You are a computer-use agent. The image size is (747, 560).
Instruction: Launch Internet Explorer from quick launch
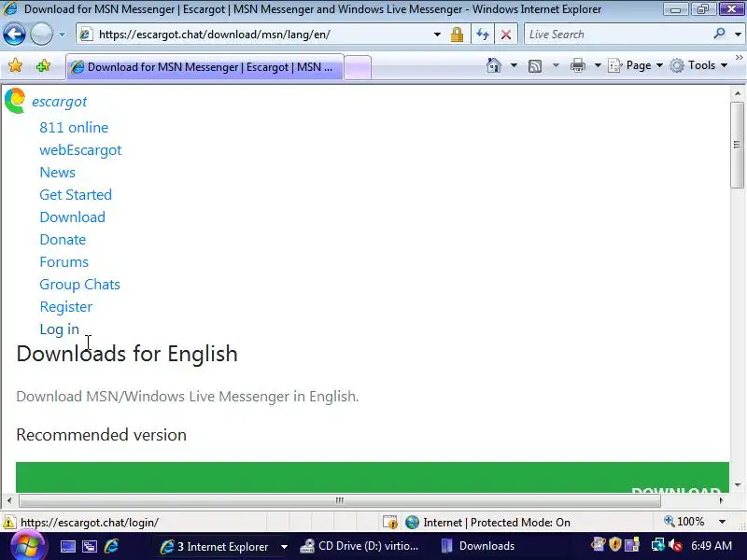[x=111, y=546]
